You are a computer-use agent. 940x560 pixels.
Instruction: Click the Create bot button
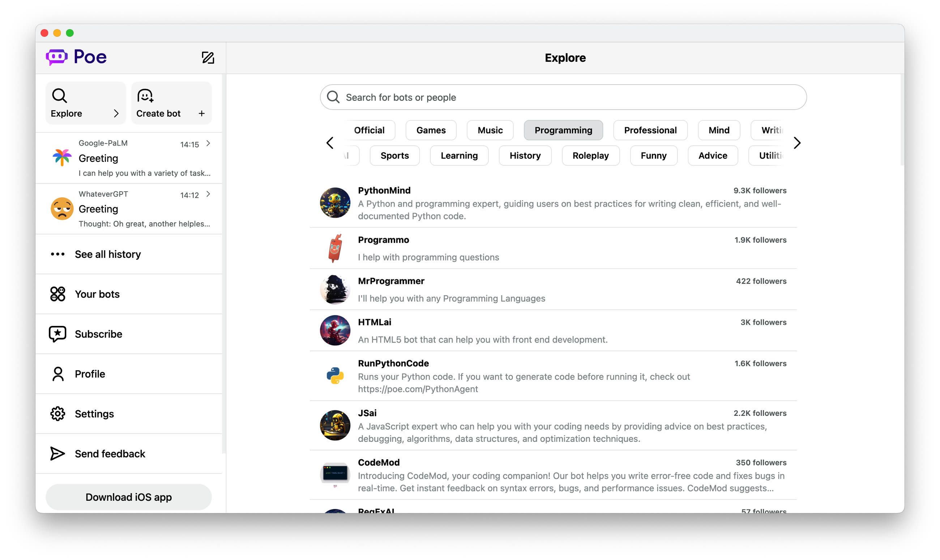point(171,103)
